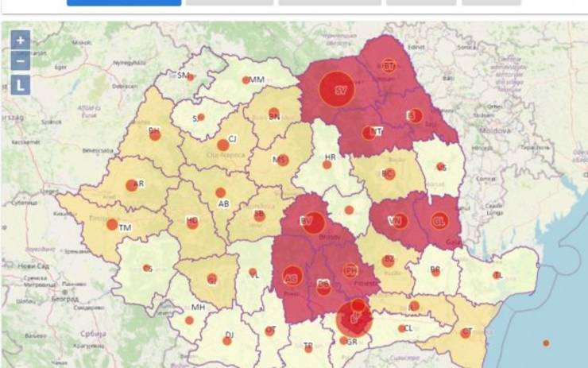This screenshot has width=588, height=368.
Task: Switch to the active blue tab
Action: tap(123, 2)
